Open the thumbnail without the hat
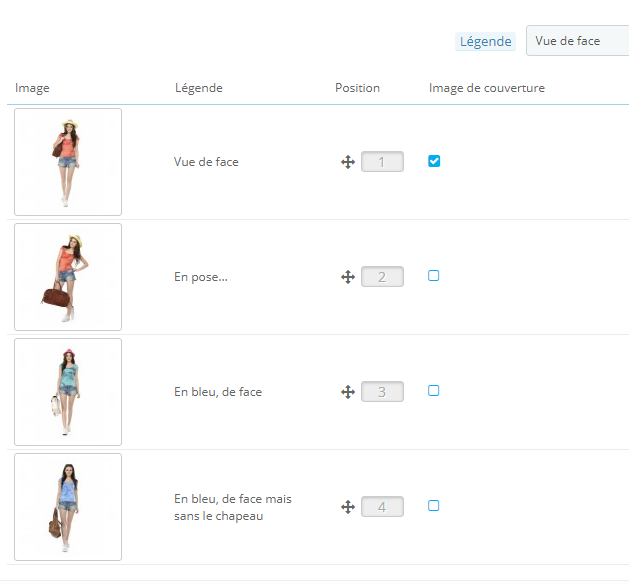Viewport: 629px width, 585px height. point(68,507)
